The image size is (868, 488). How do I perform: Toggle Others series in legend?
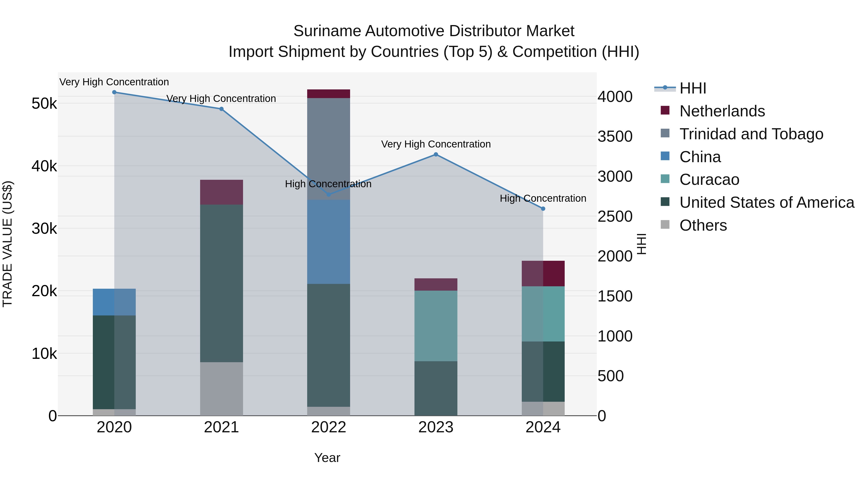click(693, 225)
